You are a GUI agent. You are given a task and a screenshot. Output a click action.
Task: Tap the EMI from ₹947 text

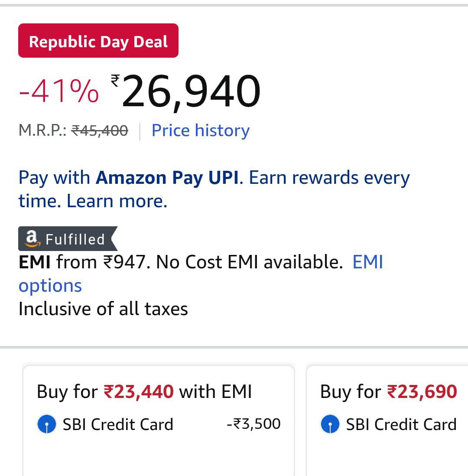tap(82, 262)
